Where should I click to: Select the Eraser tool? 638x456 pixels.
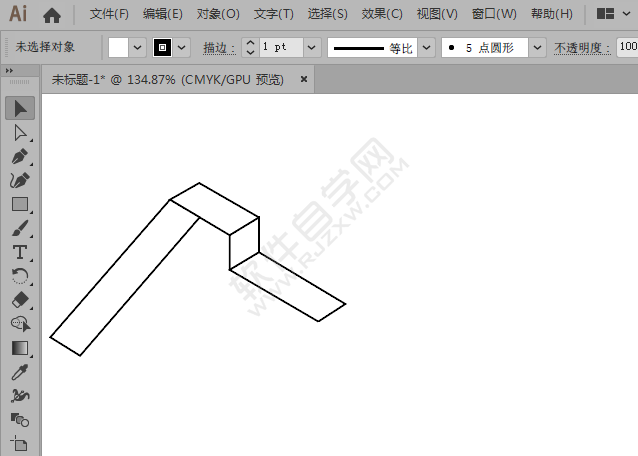pos(20,300)
